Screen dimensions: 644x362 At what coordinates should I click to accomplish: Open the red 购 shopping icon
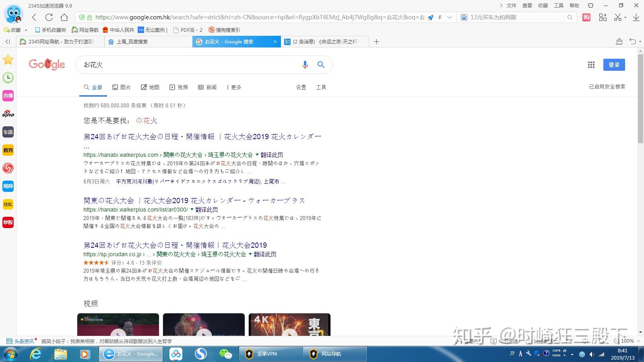click(x=586, y=17)
